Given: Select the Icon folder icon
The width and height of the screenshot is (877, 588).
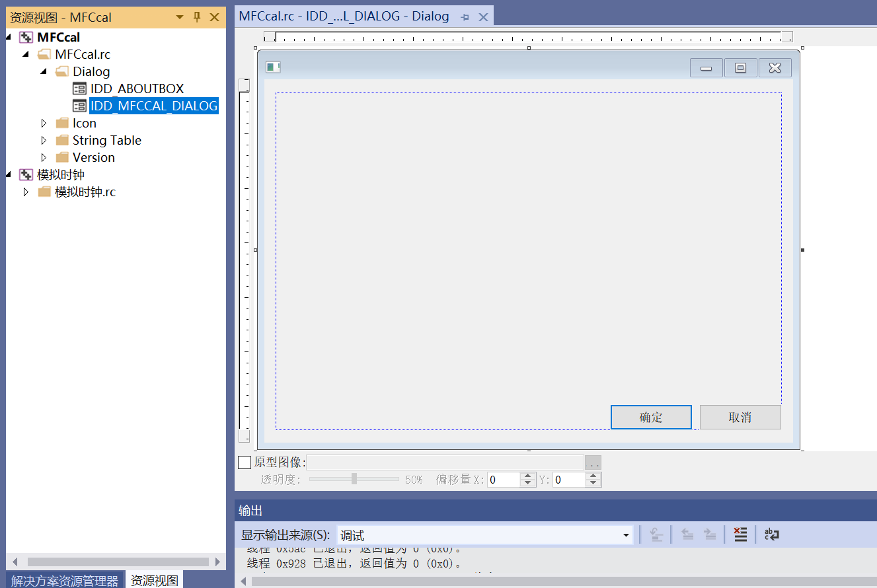Looking at the screenshot, I should coord(62,123).
